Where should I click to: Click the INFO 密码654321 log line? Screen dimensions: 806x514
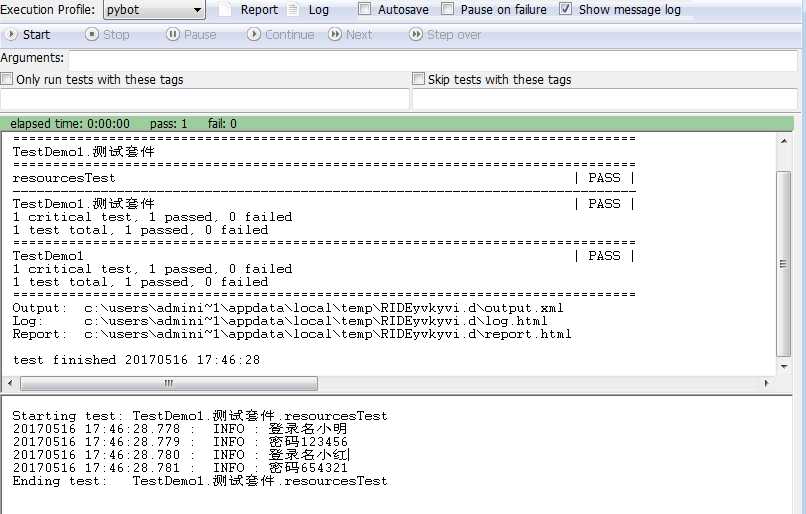click(x=180, y=468)
